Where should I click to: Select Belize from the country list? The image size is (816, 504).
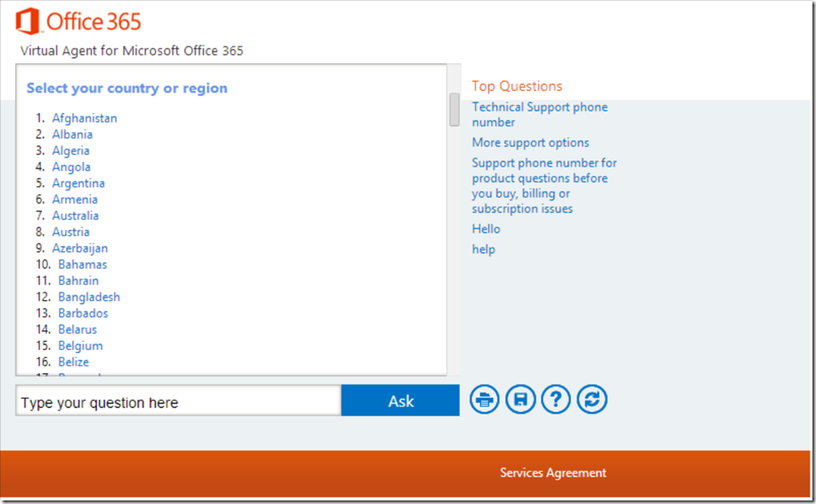pyautogui.click(x=73, y=362)
